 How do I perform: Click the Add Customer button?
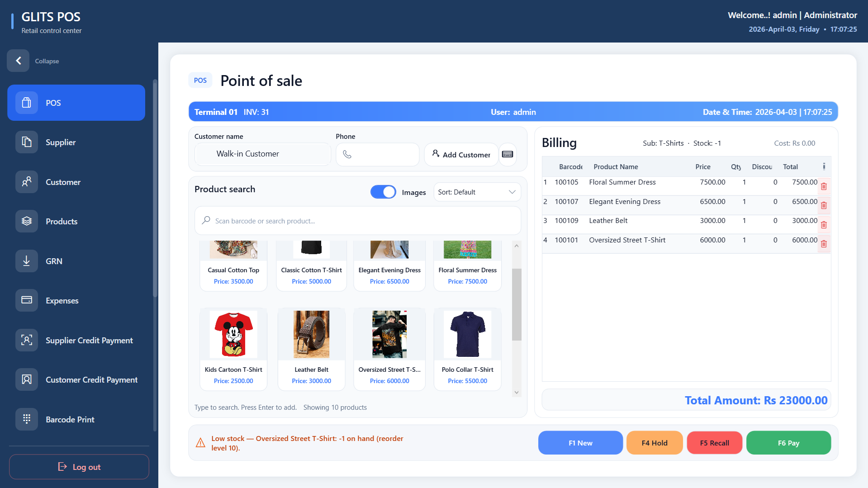point(461,155)
